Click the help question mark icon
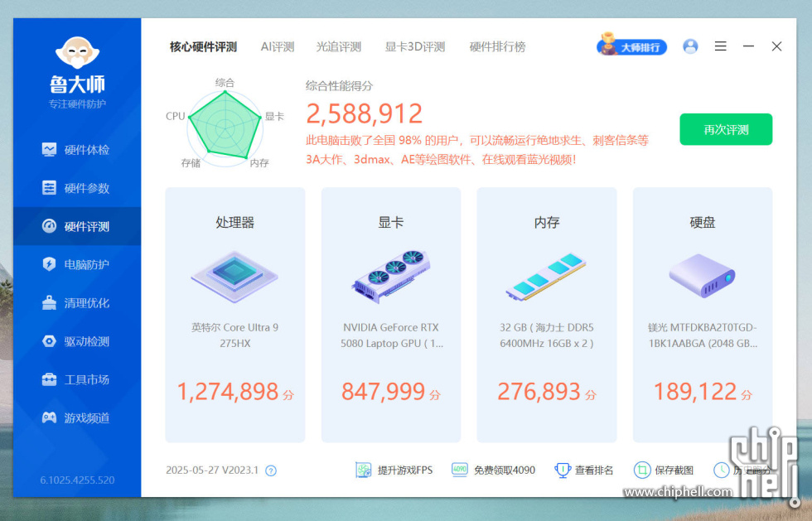 (x=271, y=470)
